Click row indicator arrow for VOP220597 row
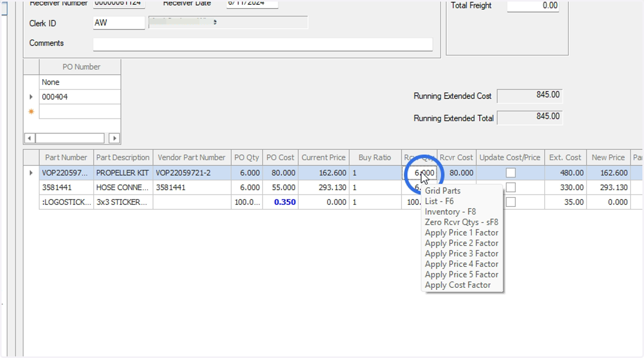This screenshot has height=358, width=644. 31,173
